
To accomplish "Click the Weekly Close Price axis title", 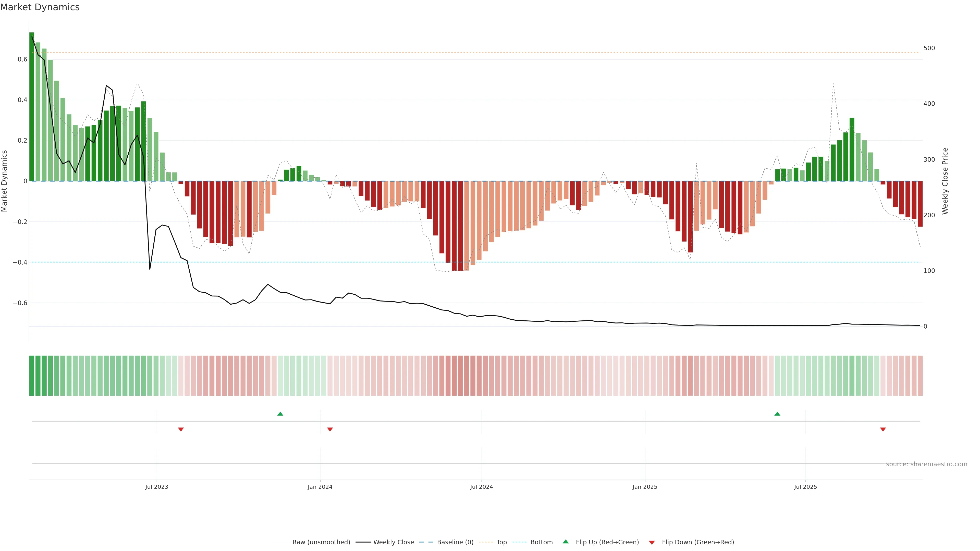I will click(x=945, y=181).
